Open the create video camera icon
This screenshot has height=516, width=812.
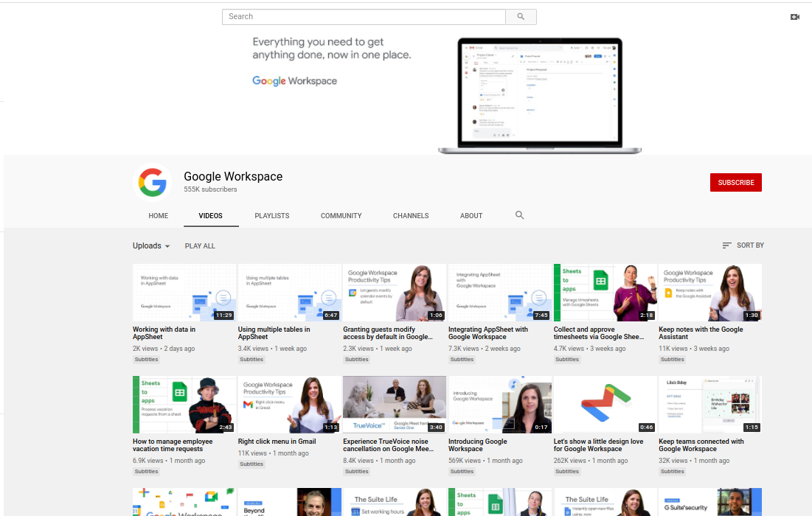tap(795, 17)
